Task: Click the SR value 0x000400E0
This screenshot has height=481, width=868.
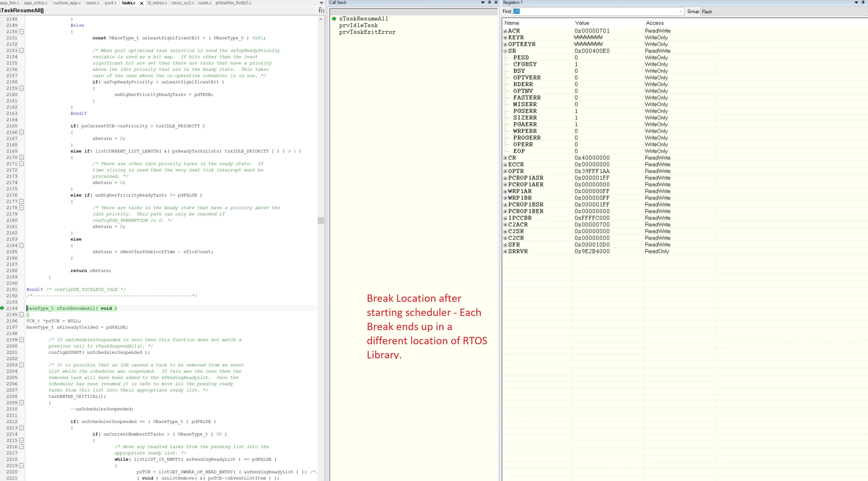Action: click(x=592, y=51)
